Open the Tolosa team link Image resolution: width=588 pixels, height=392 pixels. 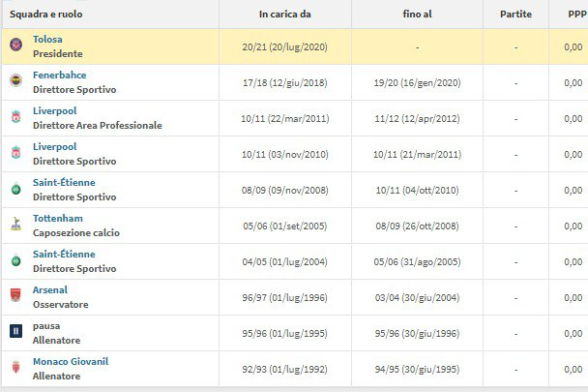coord(47,39)
